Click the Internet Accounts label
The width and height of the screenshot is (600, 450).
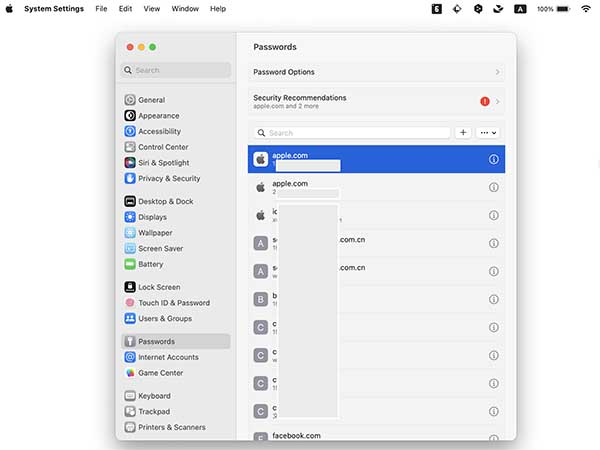168,357
